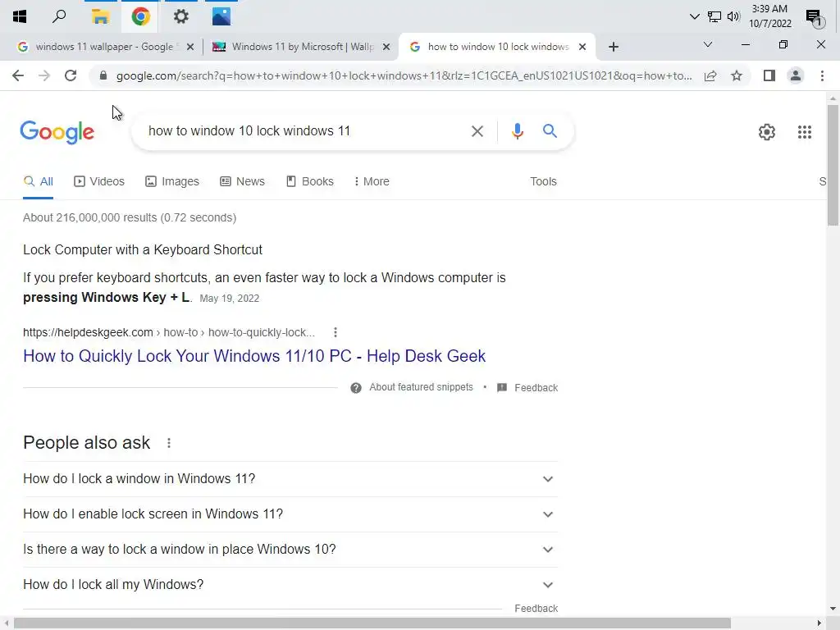Share this page icon in address bar

point(710,75)
